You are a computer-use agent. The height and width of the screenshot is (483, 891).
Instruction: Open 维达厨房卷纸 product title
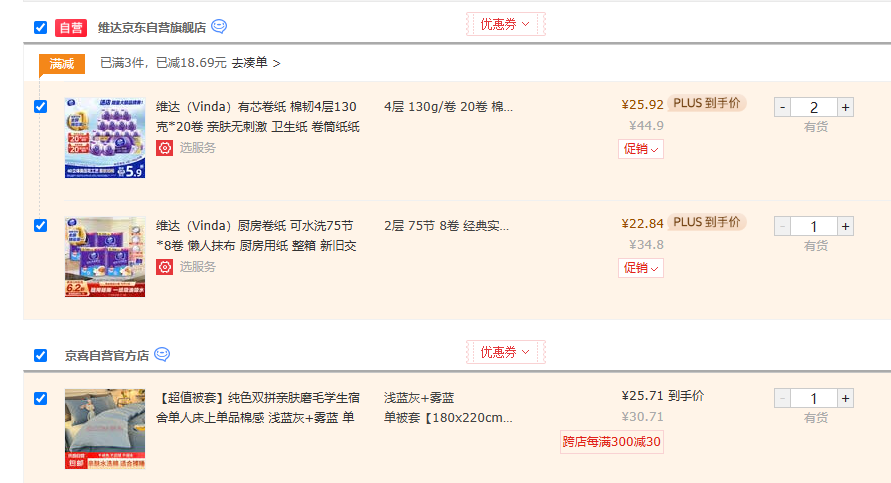tap(256, 235)
